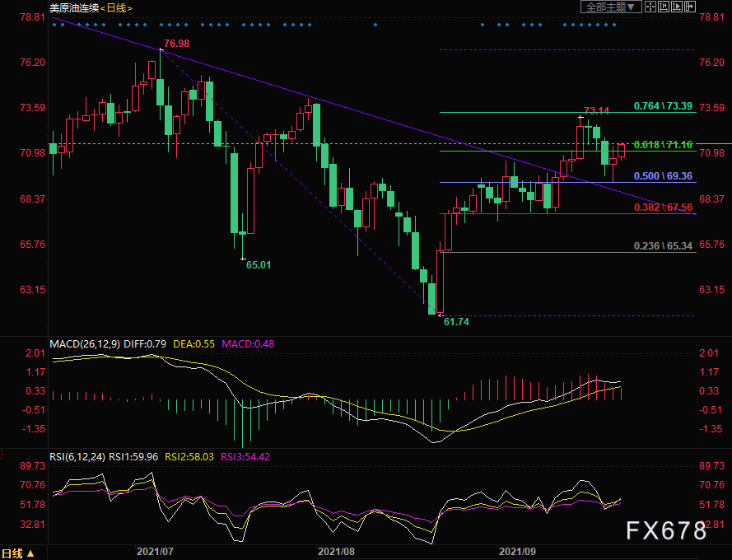Click the RSI2:58.03 value
The height and width of the screenshot is (560, 732).
(189, 457)
